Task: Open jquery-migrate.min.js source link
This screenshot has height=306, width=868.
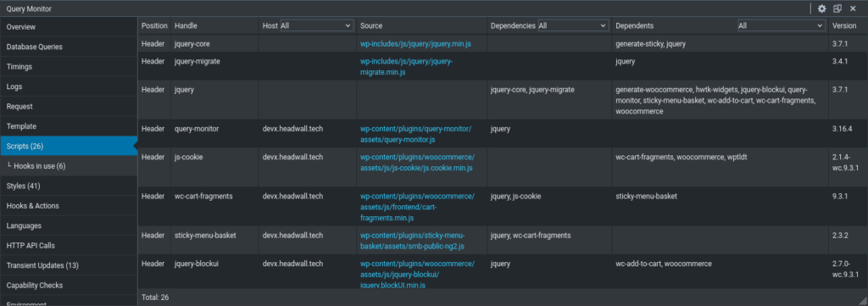Action: [406, 67]
